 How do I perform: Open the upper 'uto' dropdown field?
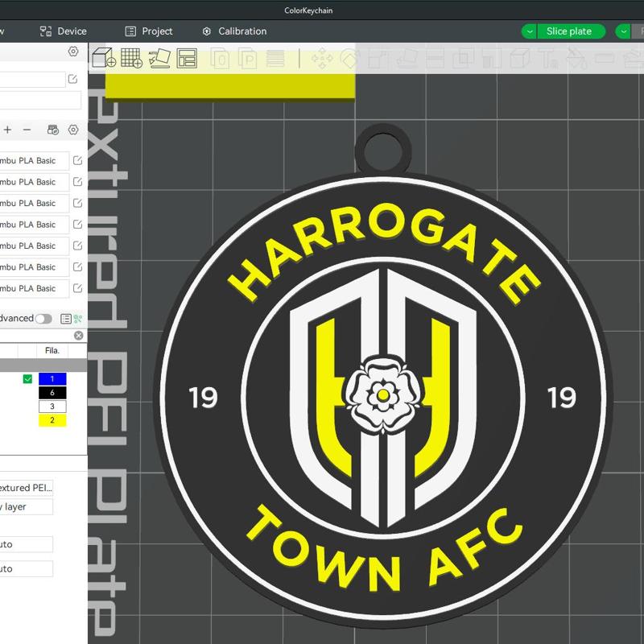click(x=27, y=544)
